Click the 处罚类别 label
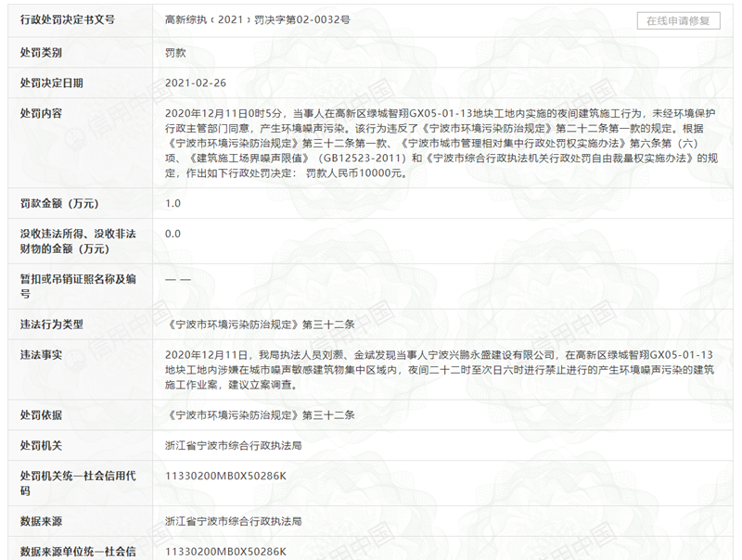This screenshot has width=742, height=560. pyautogui.click(x=41, y=53)
